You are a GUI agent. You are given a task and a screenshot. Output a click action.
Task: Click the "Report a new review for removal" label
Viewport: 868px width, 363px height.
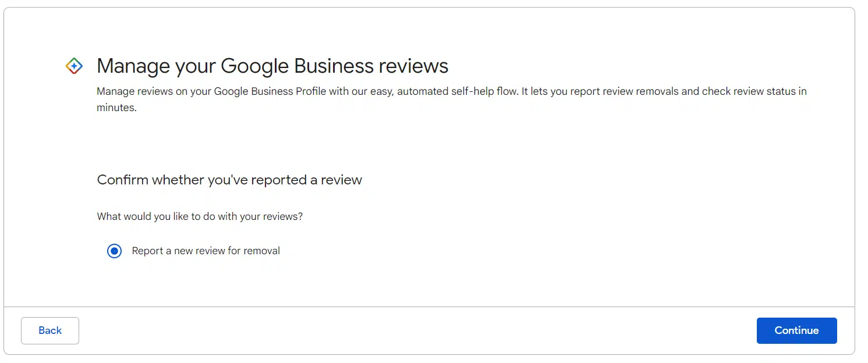click(206, 251)
